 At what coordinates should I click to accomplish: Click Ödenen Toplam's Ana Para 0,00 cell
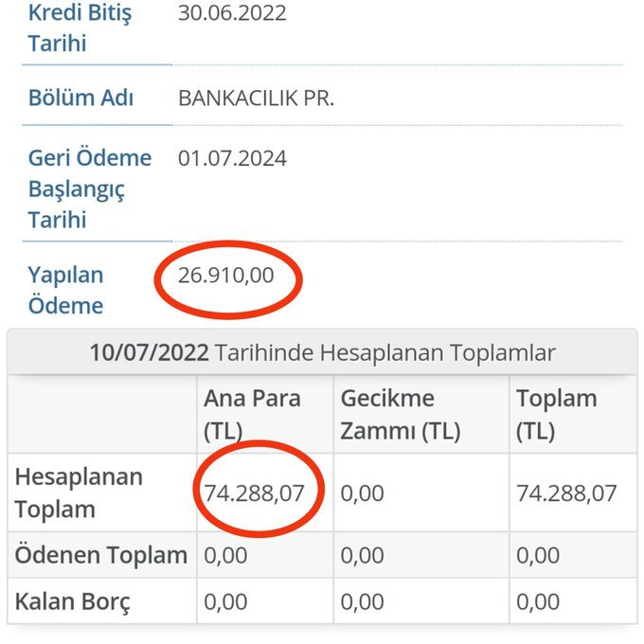point(225,555)
